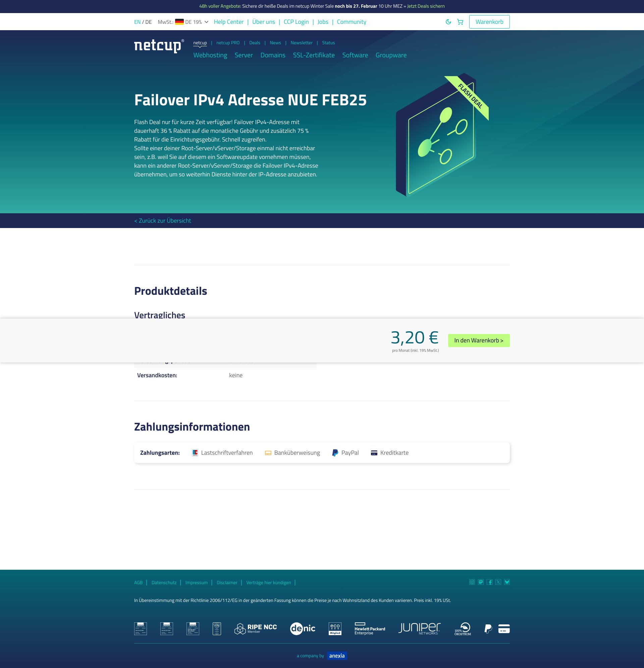
Task: Click the PayPal logo in footer bottom row
Action: click(488, 629)
